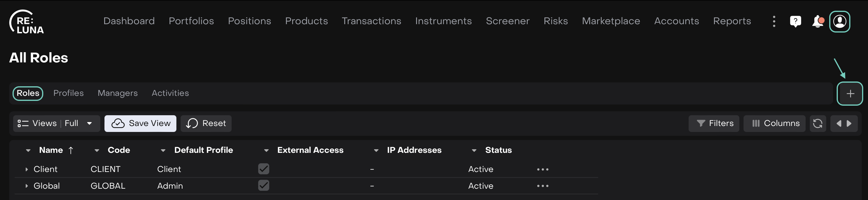Image resolution: width=868 pixels, height=200 pixels.
Task: Toggle External Access checkbox for Global
Action: pos(264,185)
